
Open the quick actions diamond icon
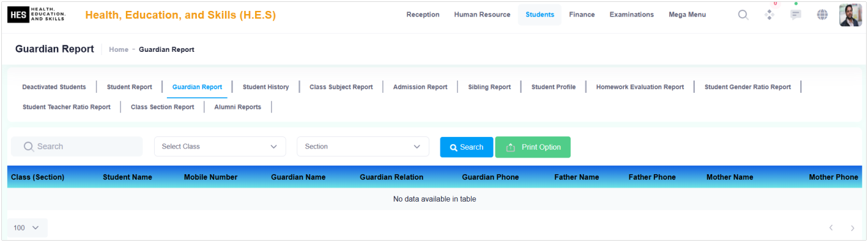770,15
